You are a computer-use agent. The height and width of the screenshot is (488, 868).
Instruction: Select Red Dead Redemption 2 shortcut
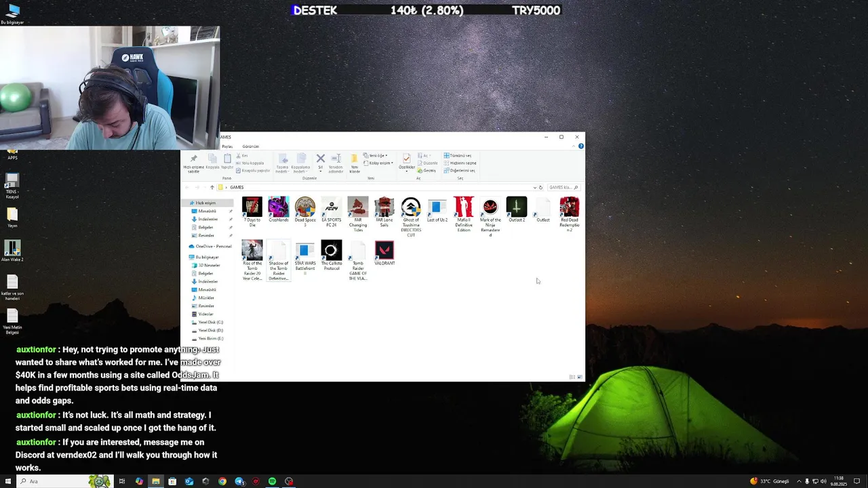pos(570,213)
